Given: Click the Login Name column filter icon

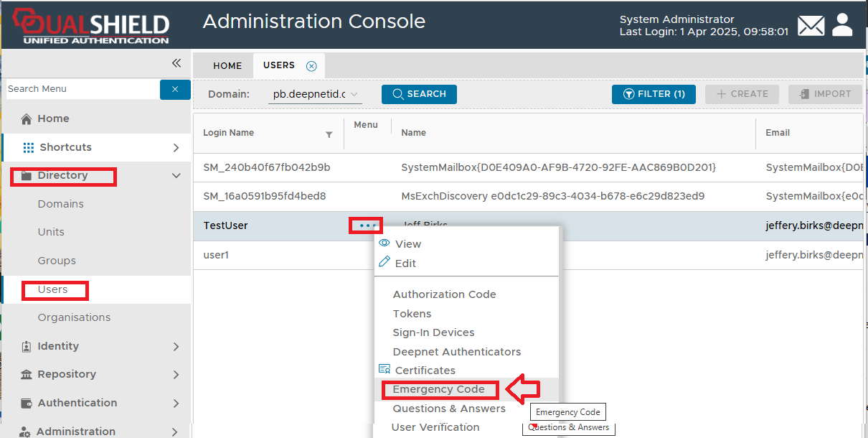Looking at the screenshot, I should click(x=329, y=134).
